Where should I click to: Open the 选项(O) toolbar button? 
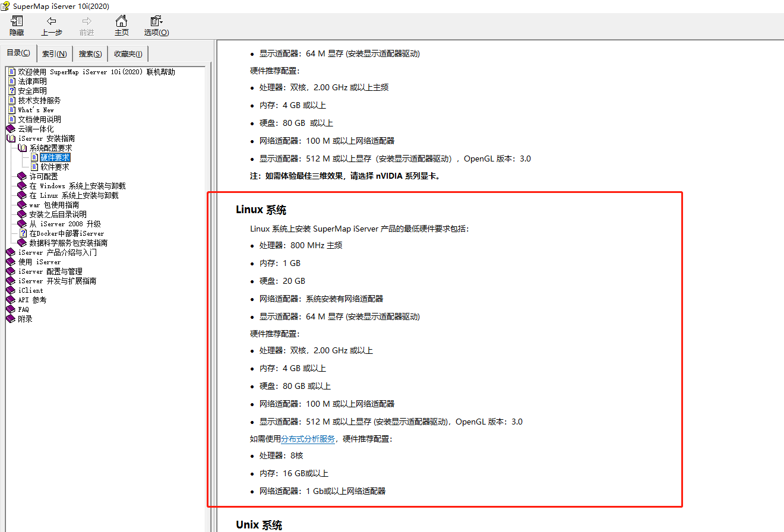pyautogui.click(x=156, y=26)
